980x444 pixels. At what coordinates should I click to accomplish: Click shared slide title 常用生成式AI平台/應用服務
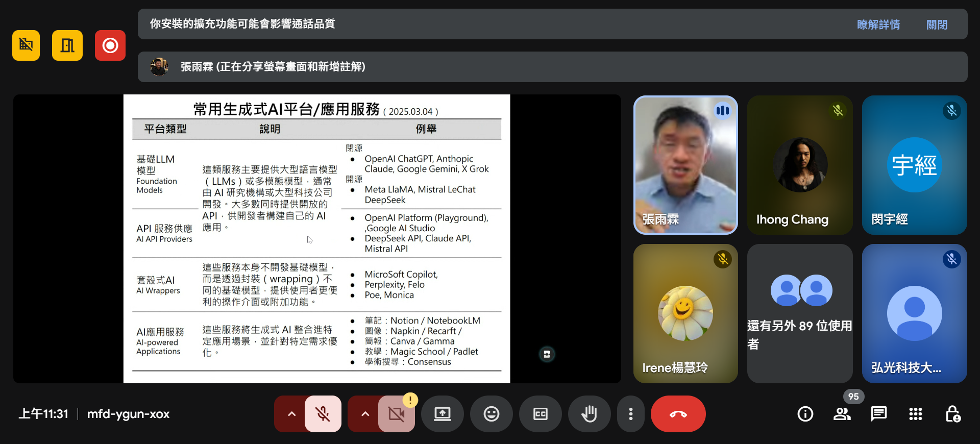tap(286, 109)
